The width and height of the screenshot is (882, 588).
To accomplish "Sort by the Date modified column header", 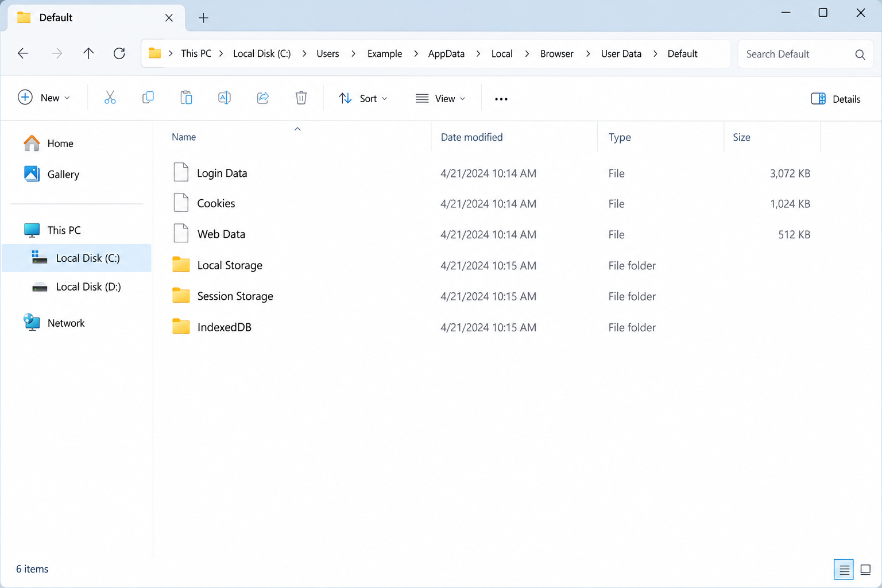I will [471, 137].
